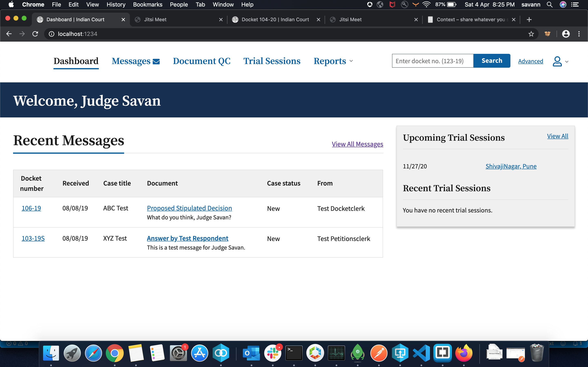Open the Proposed Stipulated Decision document link
588x367 pixels.
[189, 208]
